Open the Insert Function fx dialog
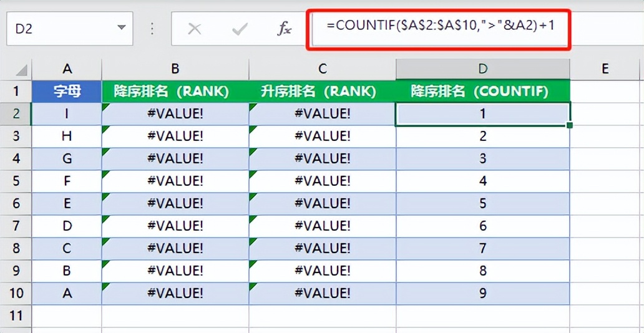The width and height of the screenshot is (644, 333). [284, 29]
